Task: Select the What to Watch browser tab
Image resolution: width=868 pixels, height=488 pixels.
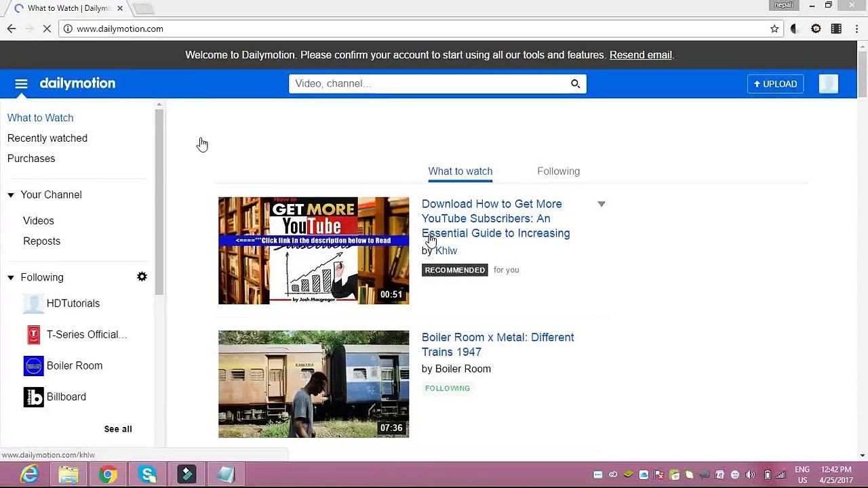Action: pos(66,8)
